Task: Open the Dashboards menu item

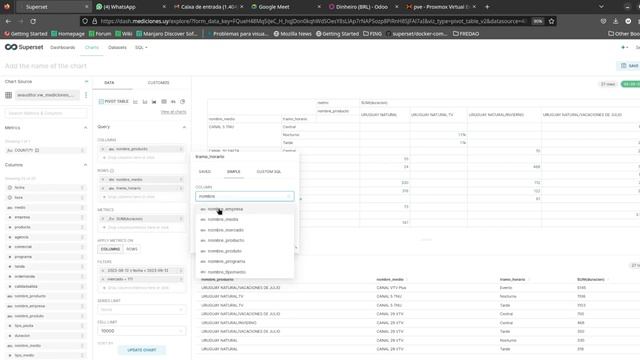Action: 62,47
